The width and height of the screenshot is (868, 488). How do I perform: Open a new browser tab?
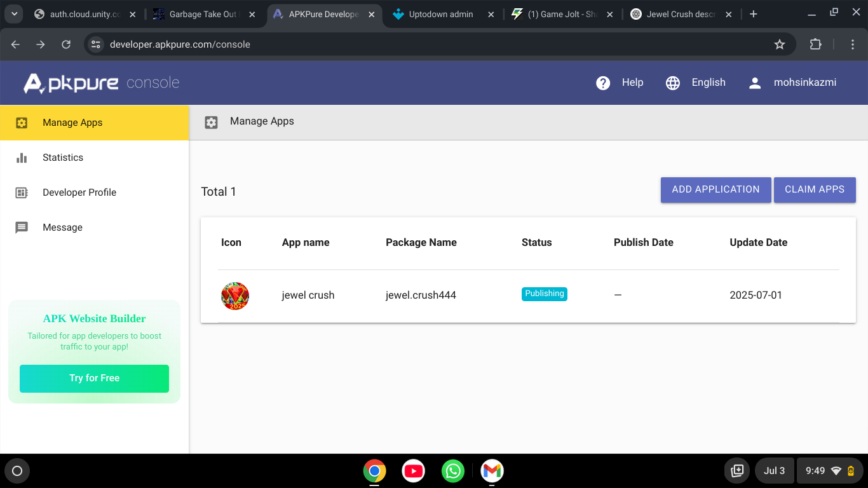(x=754, y=14)
